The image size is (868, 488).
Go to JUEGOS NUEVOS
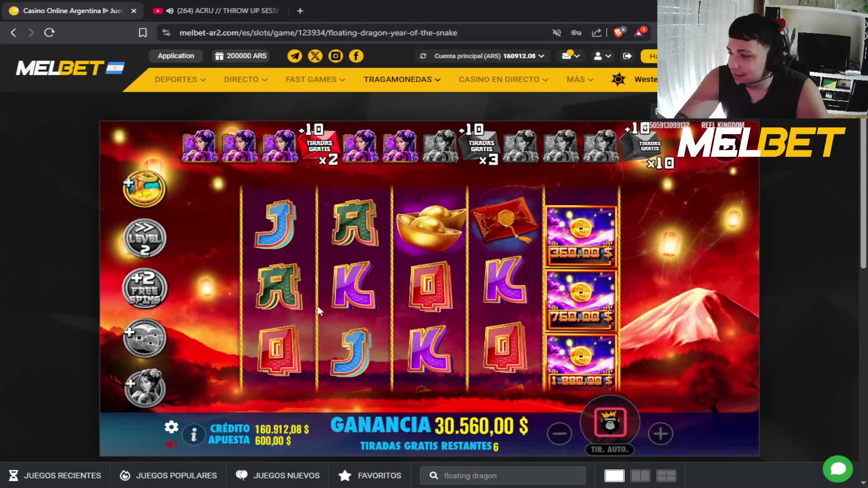pyautogui.click(x=278, y=475)
